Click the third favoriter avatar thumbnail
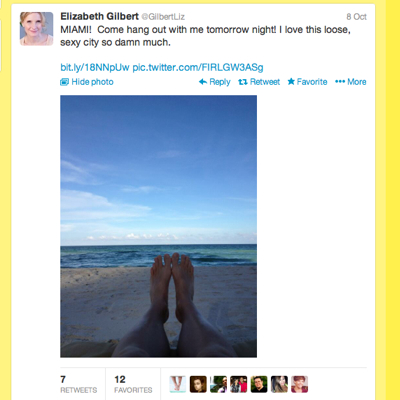This screenshot has width=400, height=400. pos(218,384)
